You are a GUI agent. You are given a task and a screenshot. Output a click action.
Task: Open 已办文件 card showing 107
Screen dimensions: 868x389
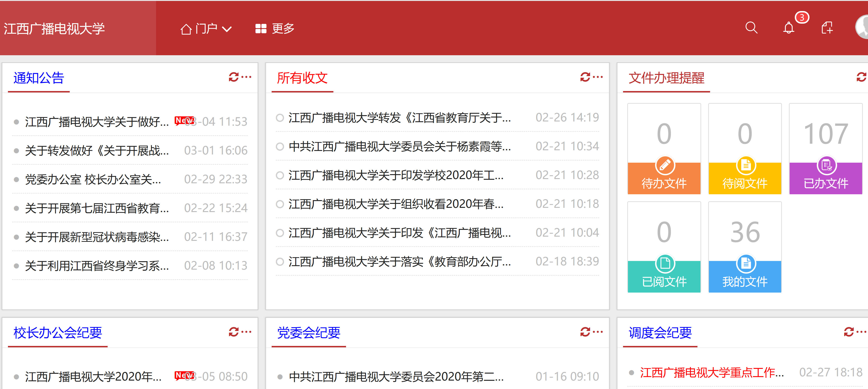point(826,149)
